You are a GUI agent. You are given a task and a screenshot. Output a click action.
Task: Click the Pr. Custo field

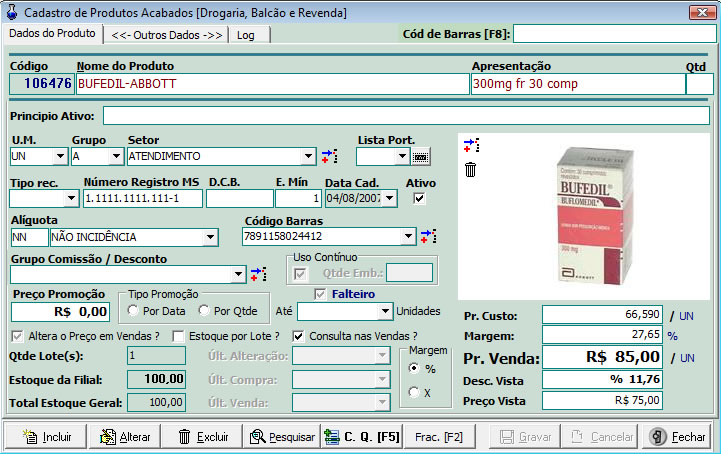click(602, 315)
